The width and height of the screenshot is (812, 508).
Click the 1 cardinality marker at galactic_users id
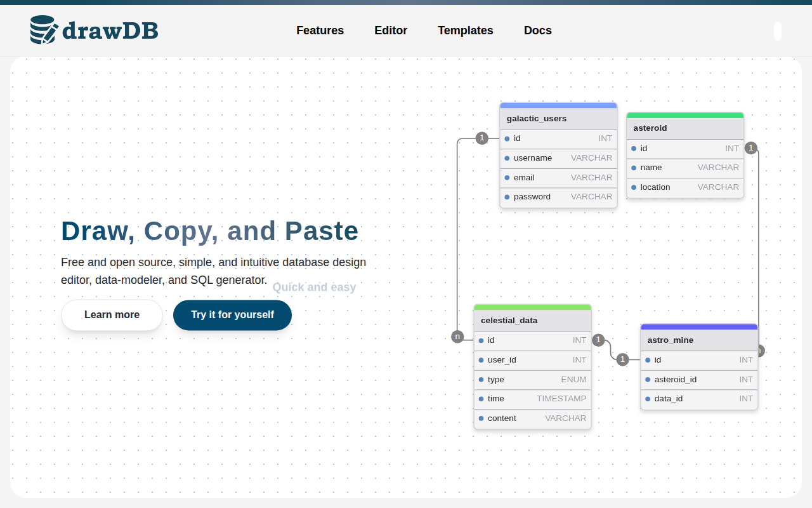click(x=482, y=138)
